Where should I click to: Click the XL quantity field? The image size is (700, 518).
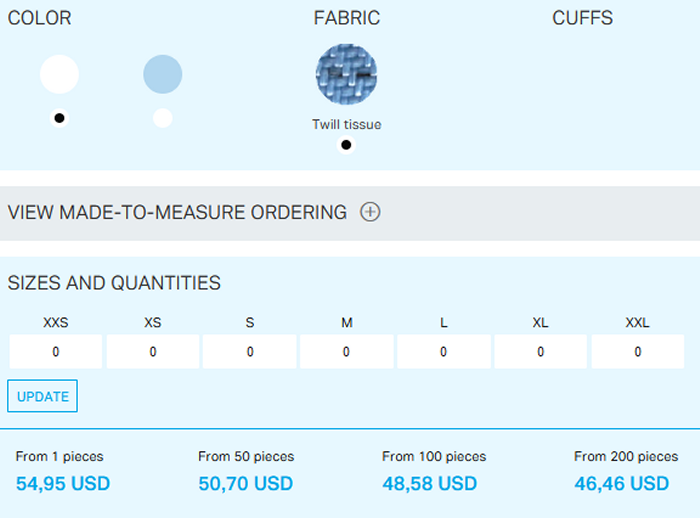point(540,352)
